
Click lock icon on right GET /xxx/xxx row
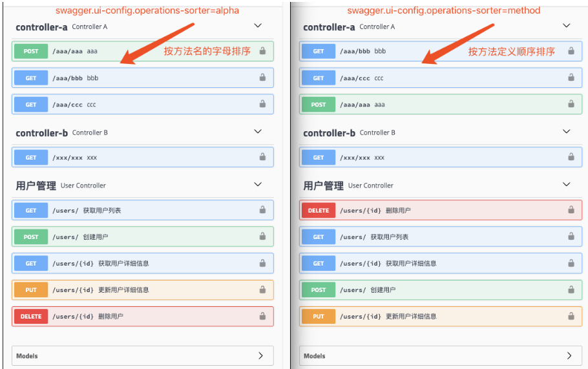tap(571, 157)
